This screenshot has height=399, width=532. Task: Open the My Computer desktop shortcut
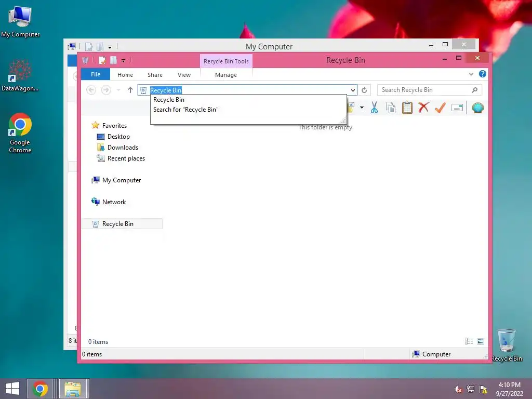[x=20, y=22]
